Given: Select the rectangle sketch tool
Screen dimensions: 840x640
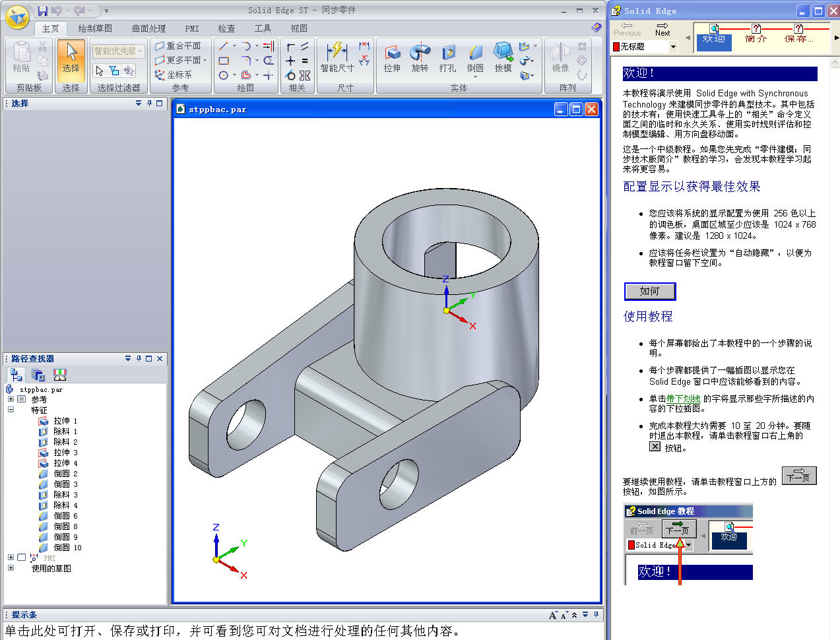Looking at the screenshot, I should [224, 61].
